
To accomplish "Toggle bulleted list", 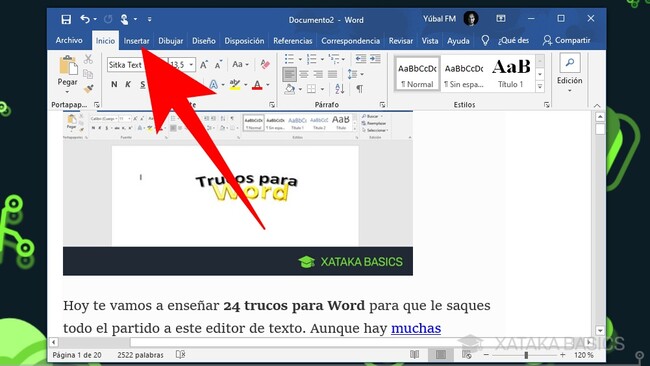I will point(289,59).
